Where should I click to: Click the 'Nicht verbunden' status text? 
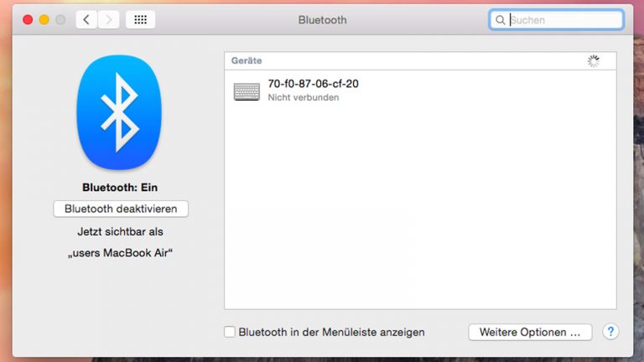tap(303, 98)
